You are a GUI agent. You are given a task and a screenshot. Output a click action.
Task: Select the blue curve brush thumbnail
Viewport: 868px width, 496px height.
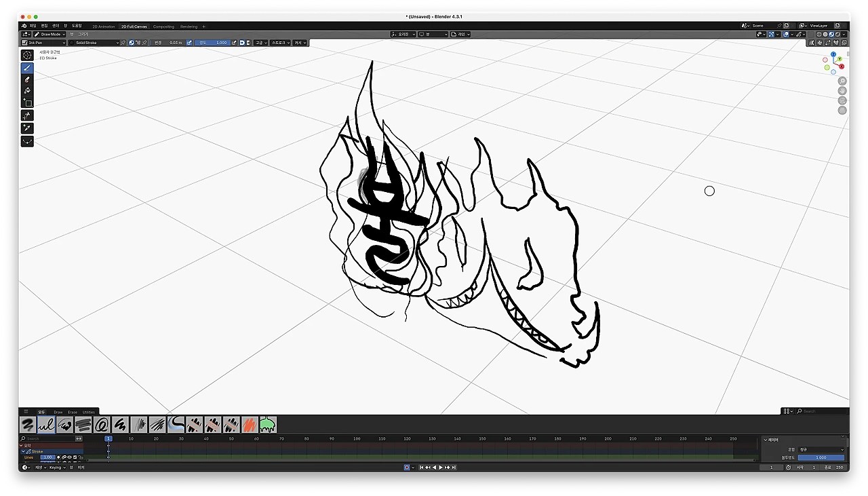(x=176, y=425)
